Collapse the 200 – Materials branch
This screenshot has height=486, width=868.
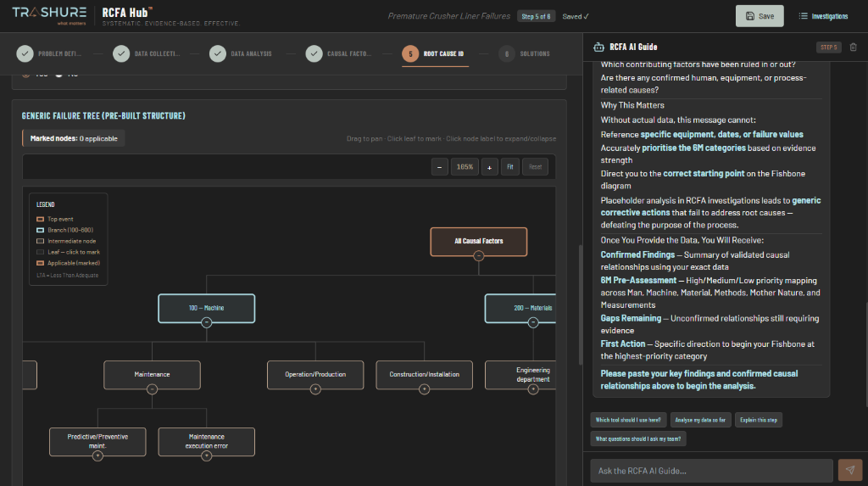click(x=533, y=322)
